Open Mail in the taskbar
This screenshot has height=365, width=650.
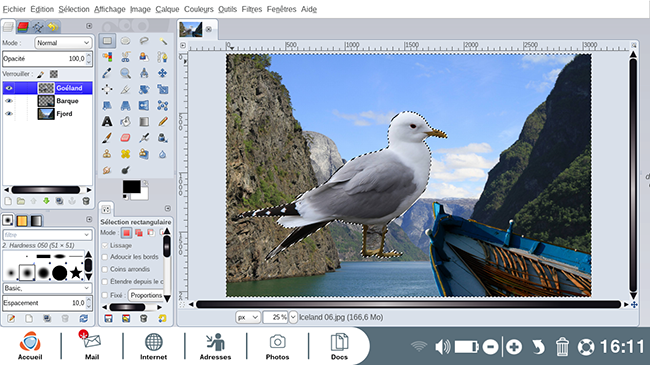(x=92, y=346)
